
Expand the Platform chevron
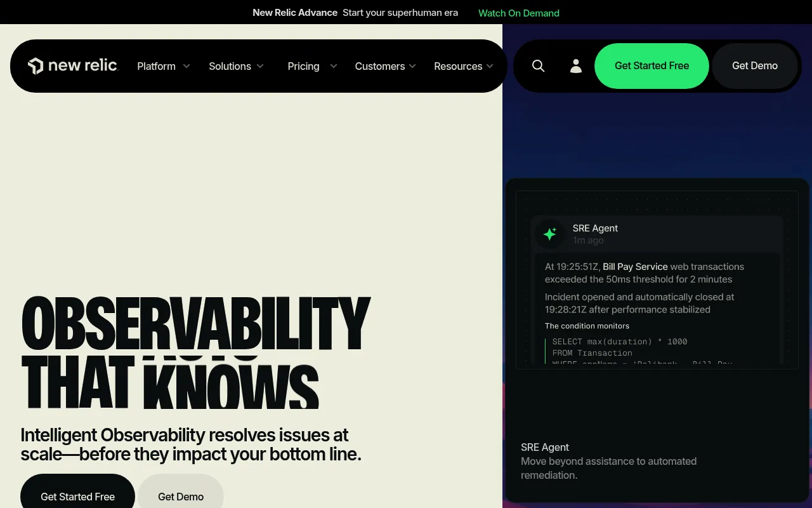[187, 66]
